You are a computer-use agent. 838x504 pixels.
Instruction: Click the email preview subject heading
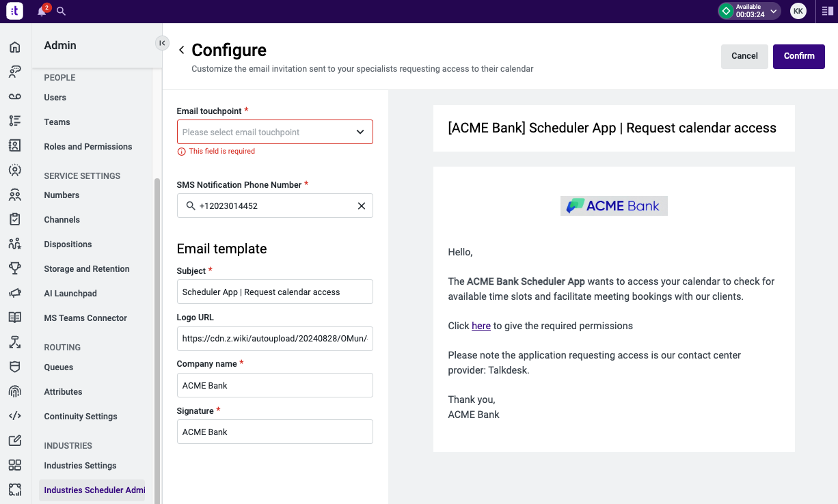click(x=612, y=128)
